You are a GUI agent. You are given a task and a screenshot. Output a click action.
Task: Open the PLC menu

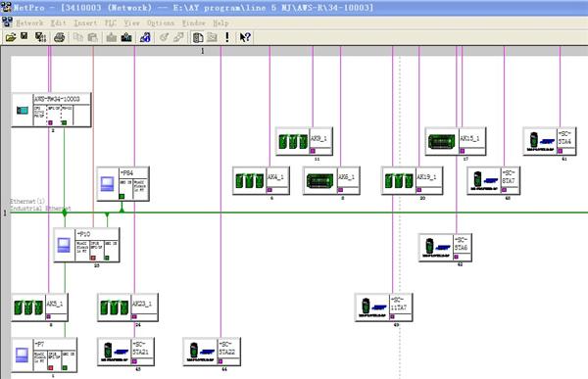pos(110,23)
